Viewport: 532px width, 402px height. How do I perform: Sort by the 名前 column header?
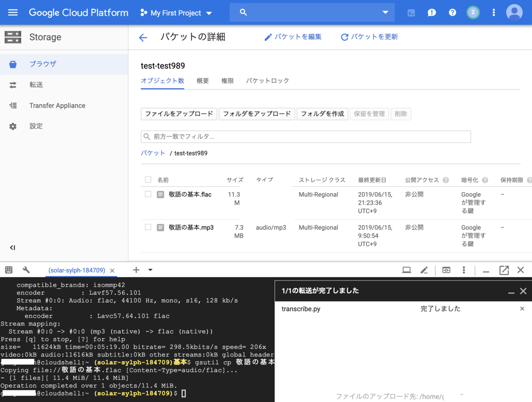click(x=163, y=180)
